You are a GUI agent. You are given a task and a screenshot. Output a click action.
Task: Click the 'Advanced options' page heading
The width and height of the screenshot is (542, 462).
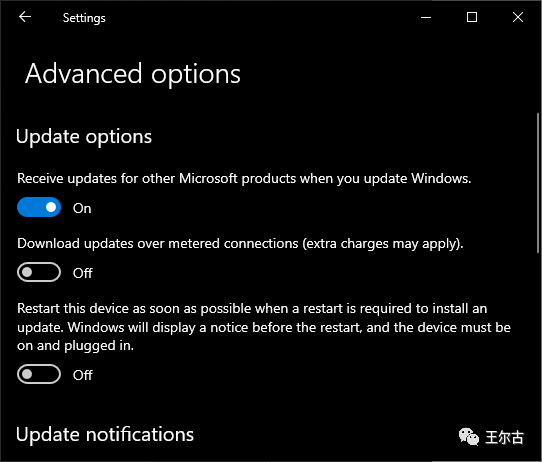[x=133, y=74]
